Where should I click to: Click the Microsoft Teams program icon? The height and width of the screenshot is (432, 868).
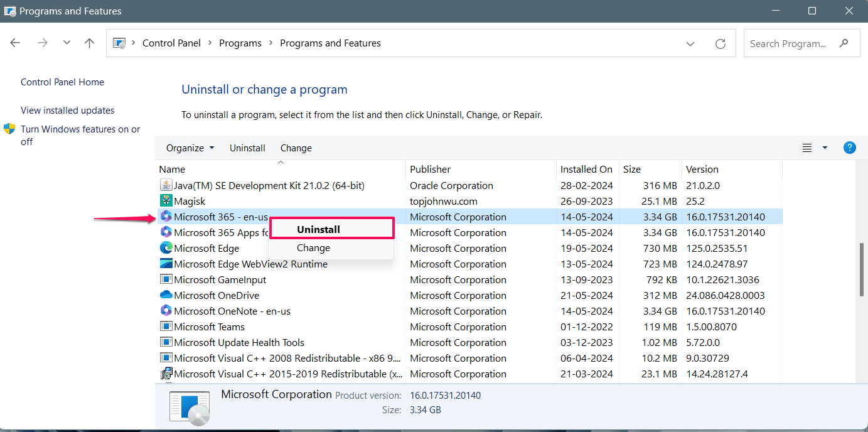tap(166, 327)
